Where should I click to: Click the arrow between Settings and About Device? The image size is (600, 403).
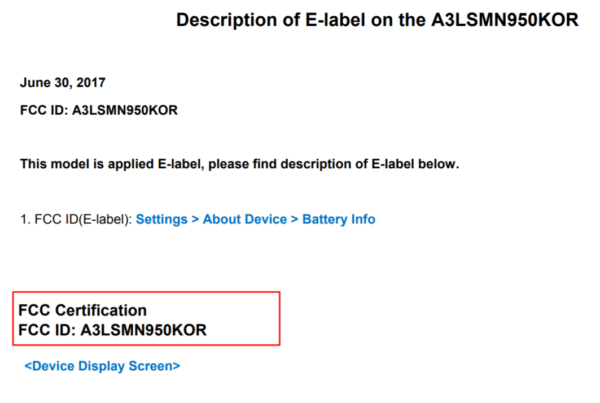coord(194,218)
